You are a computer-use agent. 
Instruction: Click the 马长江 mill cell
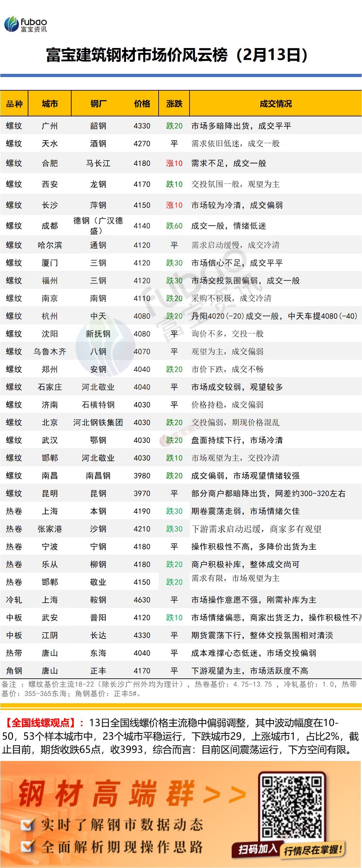[98, 163]
